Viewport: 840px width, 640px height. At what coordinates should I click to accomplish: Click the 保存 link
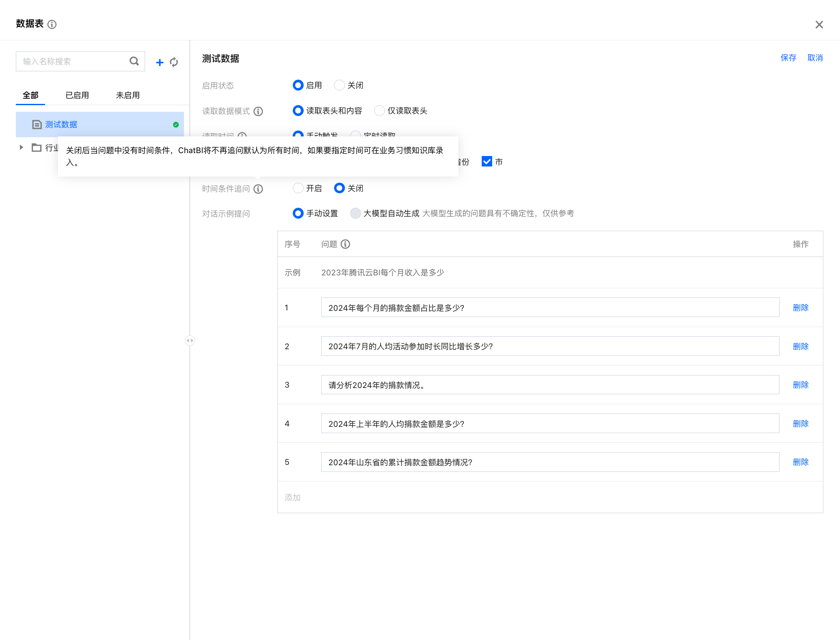coord(788,58)
